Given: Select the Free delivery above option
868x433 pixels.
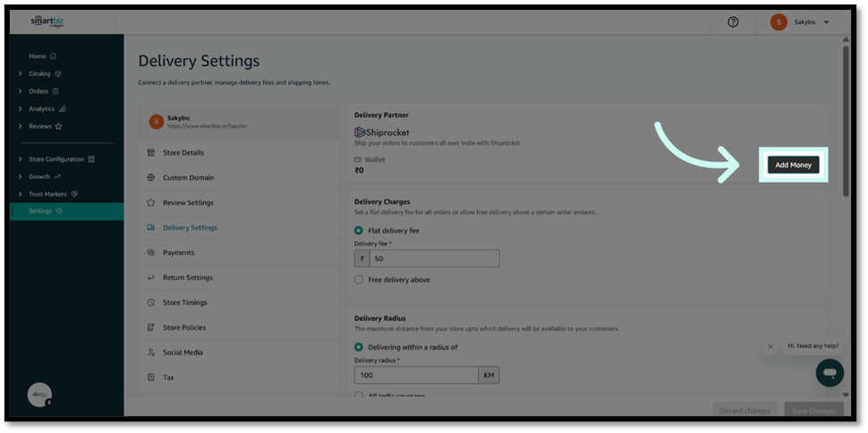Looking at the screenshot, I should [x=359, y=280].
